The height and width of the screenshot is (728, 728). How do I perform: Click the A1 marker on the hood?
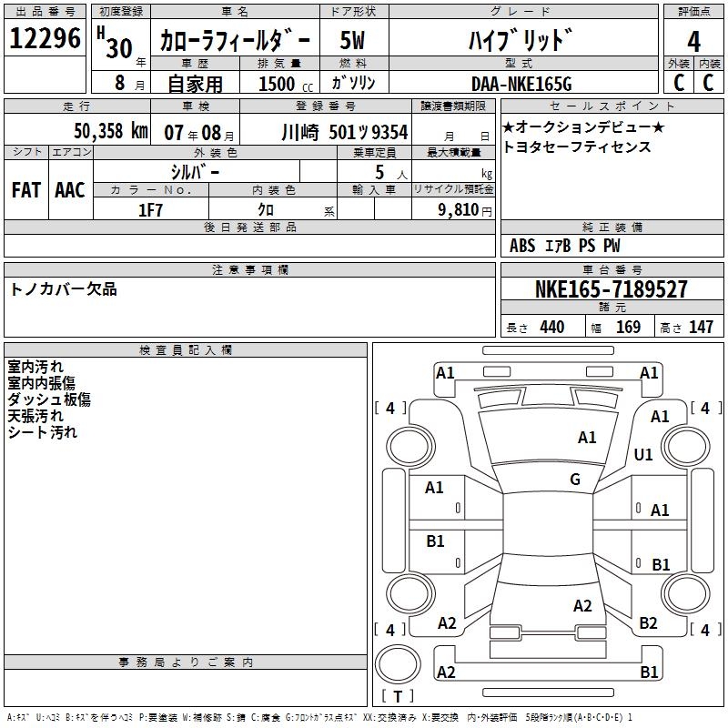pyautogui.click(x=587, y=437)
